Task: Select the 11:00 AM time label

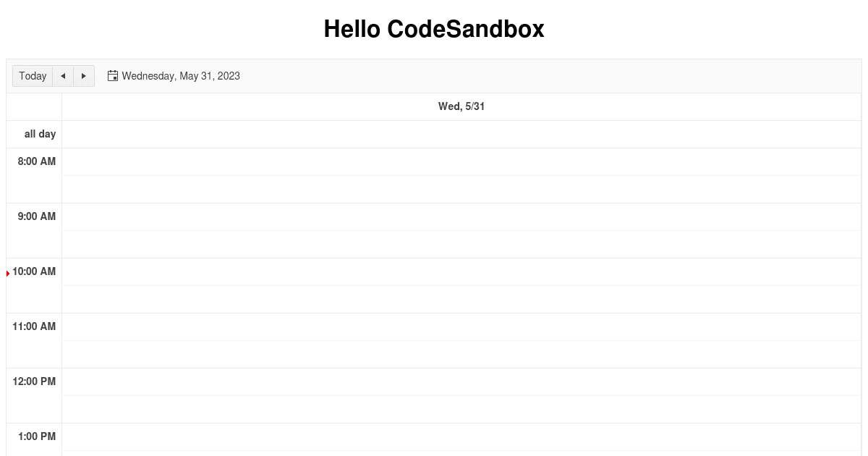Action: 33,326
